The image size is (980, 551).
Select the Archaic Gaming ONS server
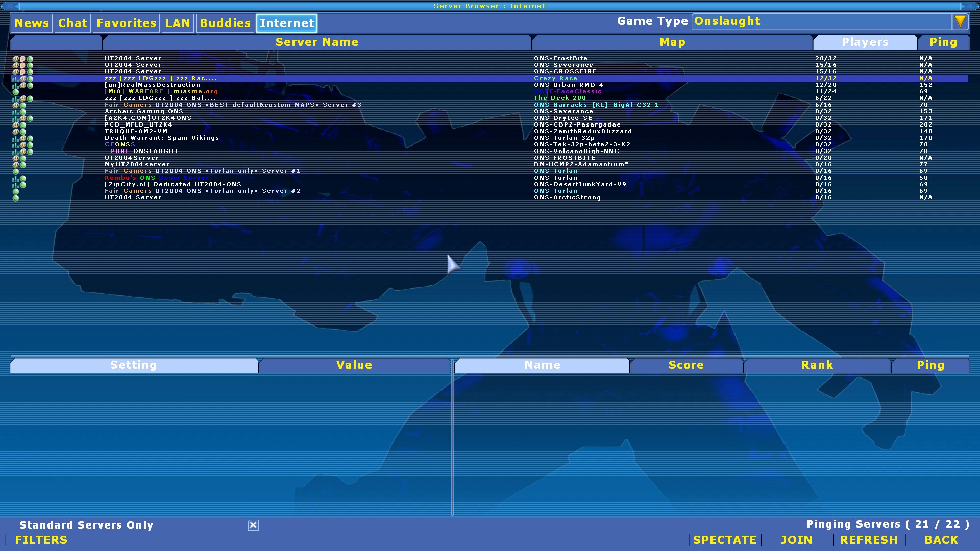(490, 112)
